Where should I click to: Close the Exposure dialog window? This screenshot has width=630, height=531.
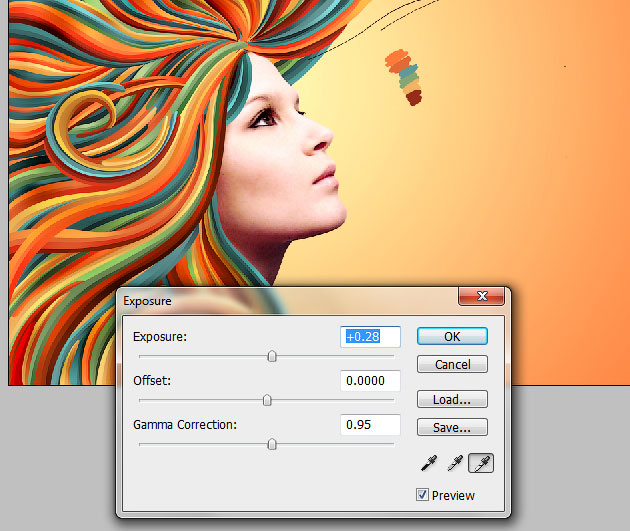tap(481, 296)
